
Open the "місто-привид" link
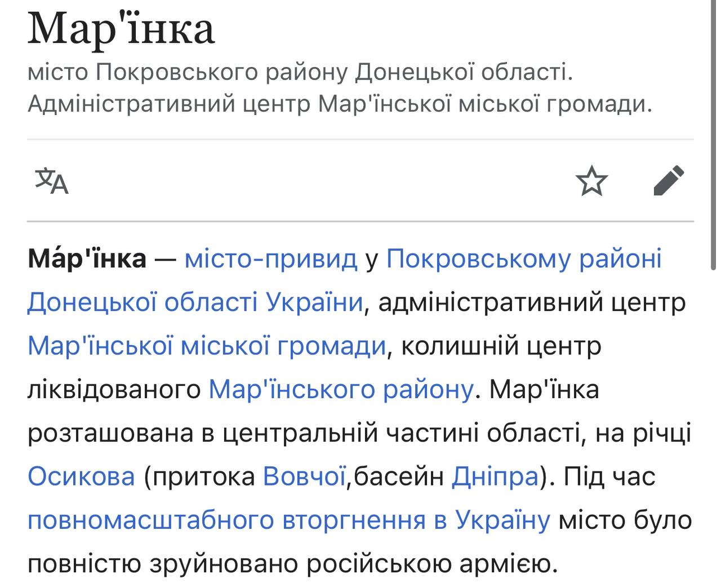(271, 259)
